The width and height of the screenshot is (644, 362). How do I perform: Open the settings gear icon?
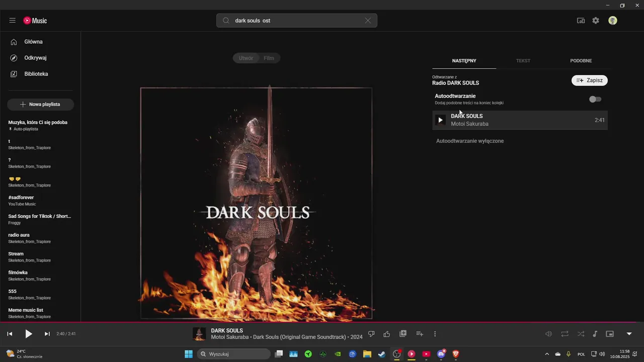596,21
